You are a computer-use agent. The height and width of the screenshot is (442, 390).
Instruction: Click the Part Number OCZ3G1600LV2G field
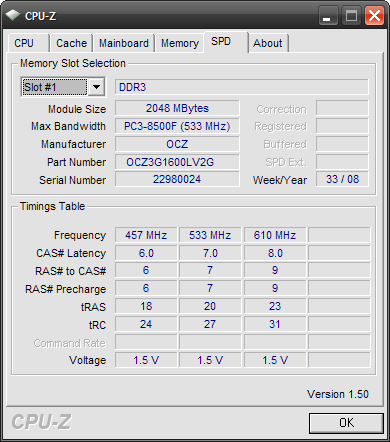coord(177,162)
